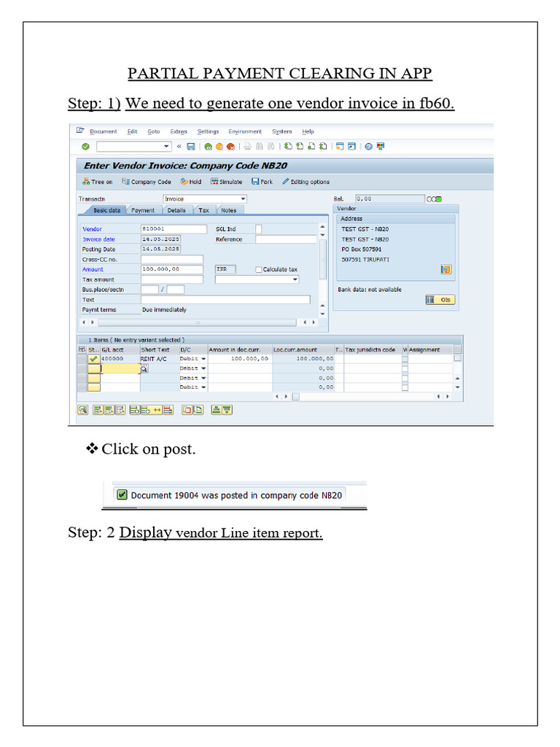Click the Help question mark icon
560x747 pixels.
click(368, 147)
